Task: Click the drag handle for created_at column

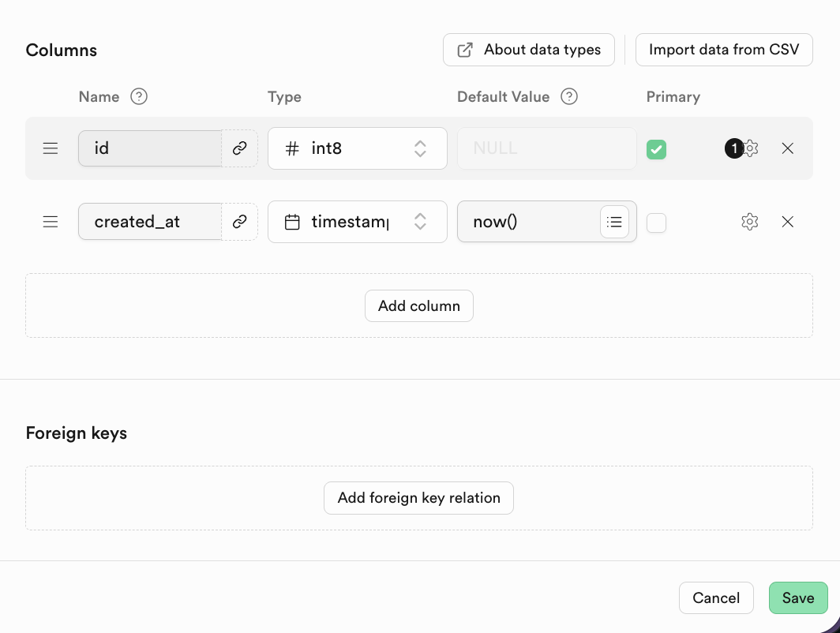Action: [51, 222]
